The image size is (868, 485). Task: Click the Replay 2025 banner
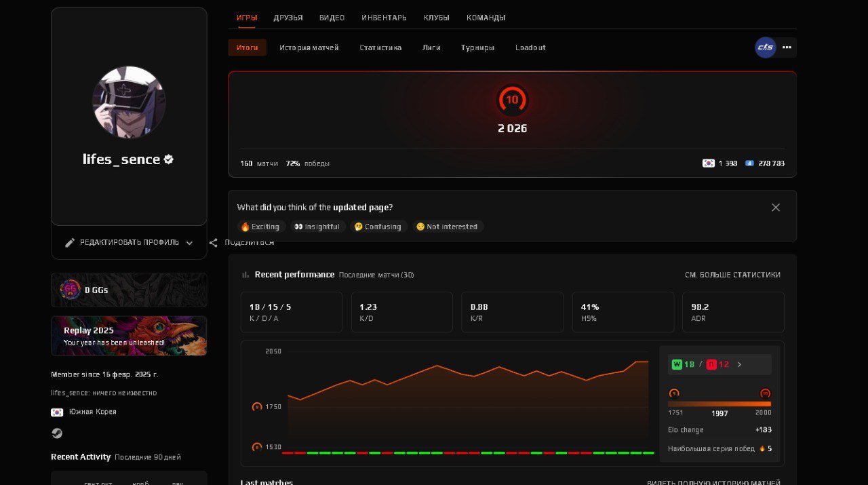click(x=129, y=336)
